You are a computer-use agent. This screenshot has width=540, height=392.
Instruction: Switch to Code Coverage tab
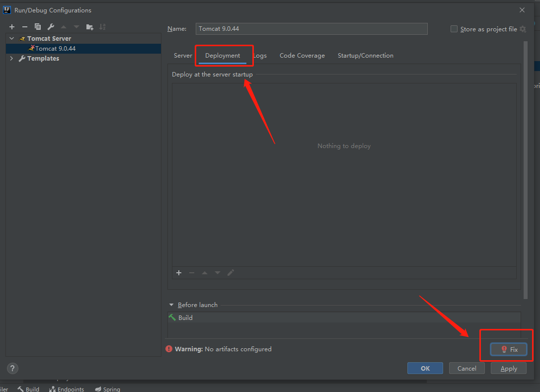(302, 56)
